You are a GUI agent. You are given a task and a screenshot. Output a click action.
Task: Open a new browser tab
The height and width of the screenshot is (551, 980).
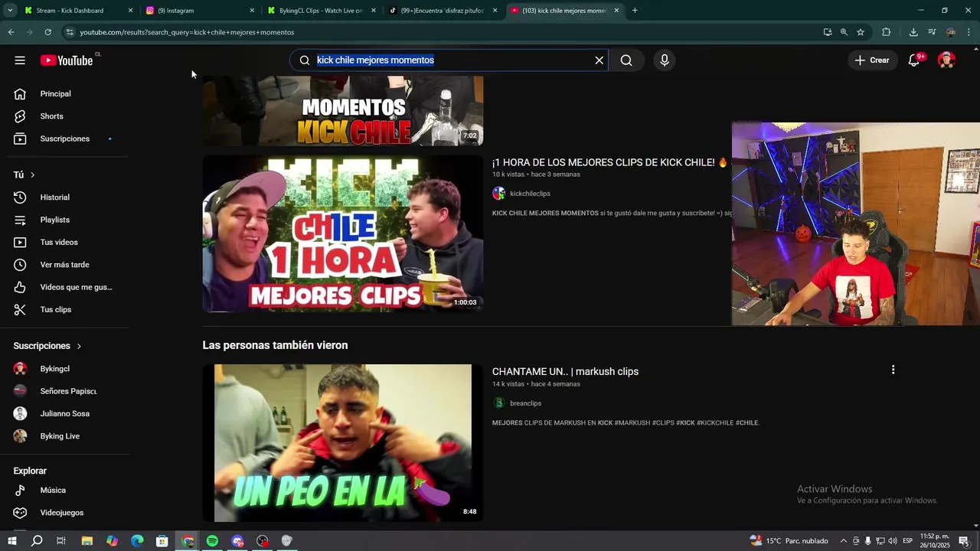pyautogui.click(x=635, y=11)
